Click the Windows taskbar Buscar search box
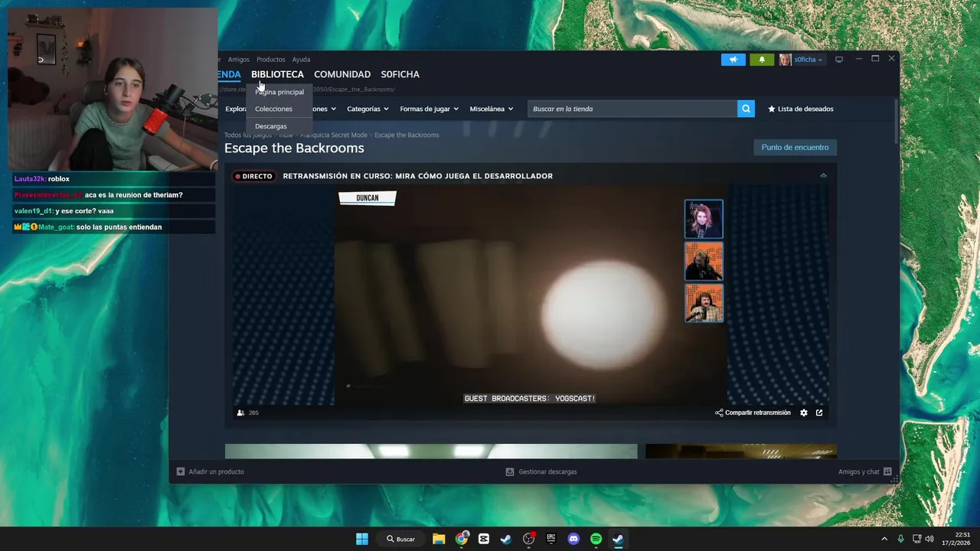The image size is (980, 551). pyautogui.click(x=401, y=539)
